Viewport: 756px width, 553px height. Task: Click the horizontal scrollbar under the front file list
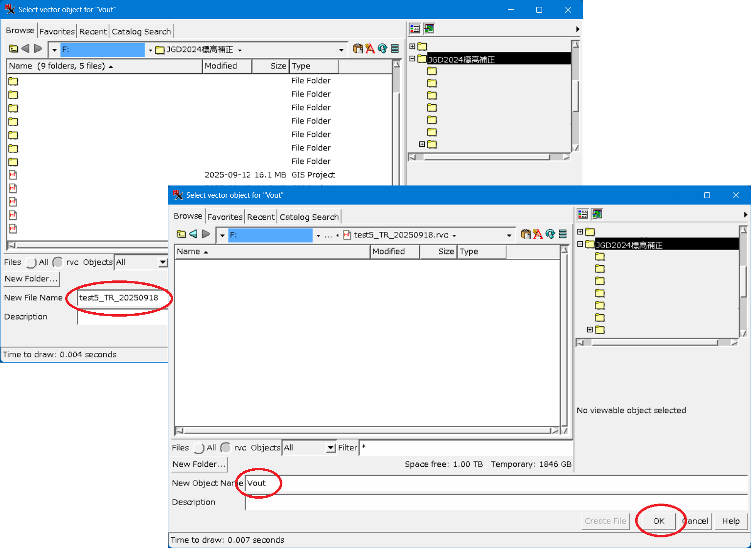point(367,431)
